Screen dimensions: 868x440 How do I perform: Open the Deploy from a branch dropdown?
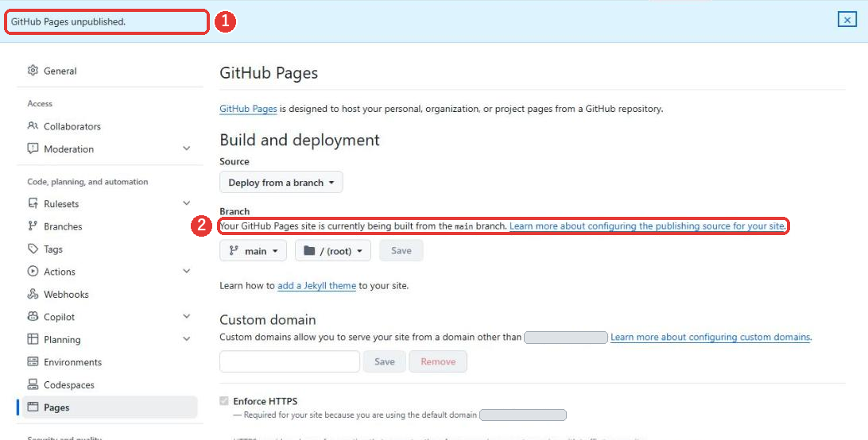281,182
